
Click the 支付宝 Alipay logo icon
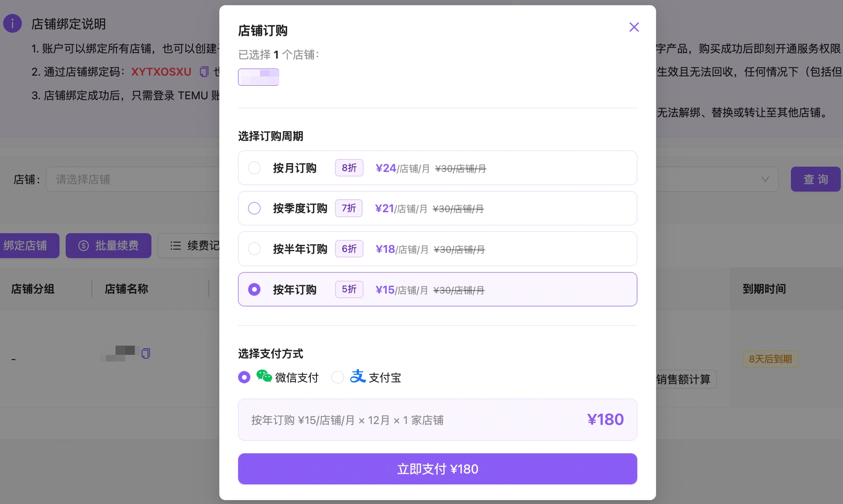(x=358, y=376)
